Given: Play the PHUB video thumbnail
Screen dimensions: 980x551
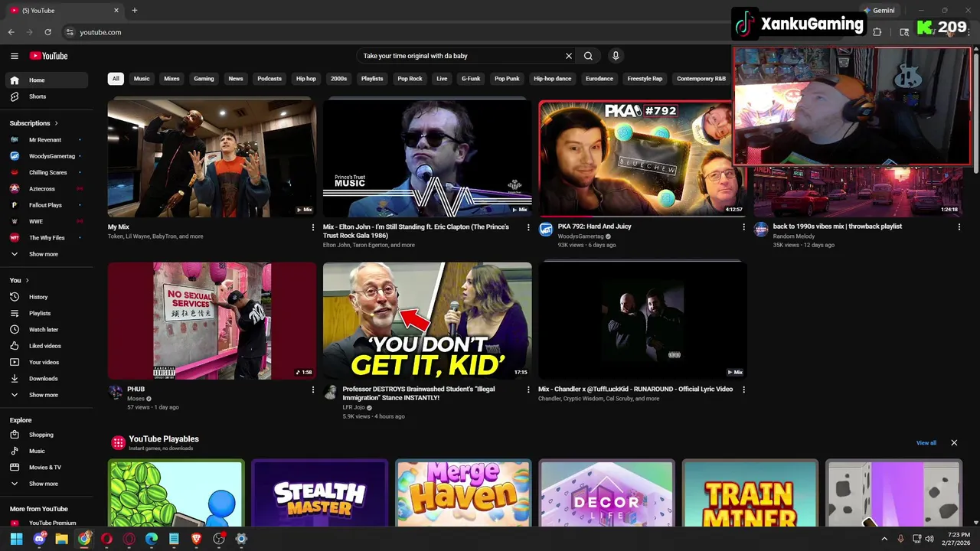Looking at the screenshot, I should (212, 321).
